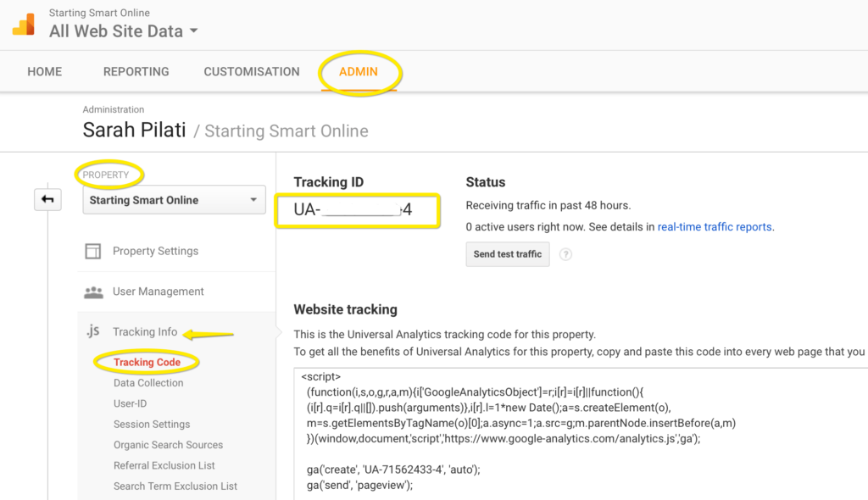Click the Status heading
The image size is (868, 500).
click(486, 182)
